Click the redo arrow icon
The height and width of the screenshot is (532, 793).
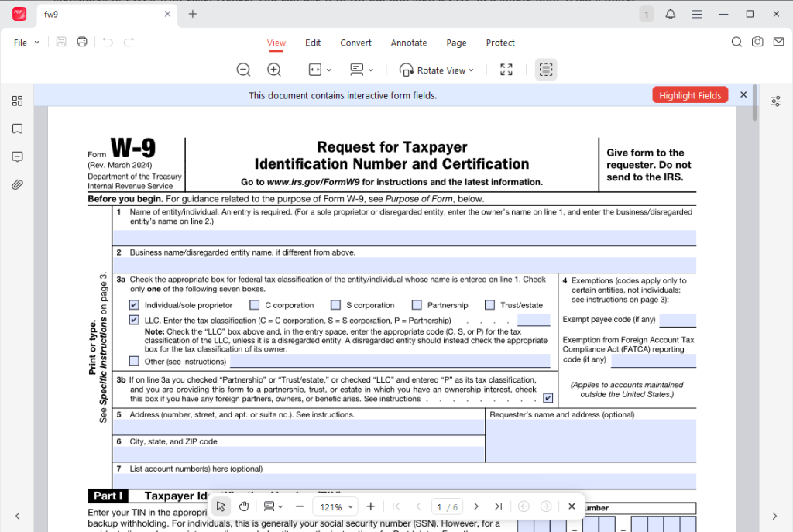click(129, 42)
